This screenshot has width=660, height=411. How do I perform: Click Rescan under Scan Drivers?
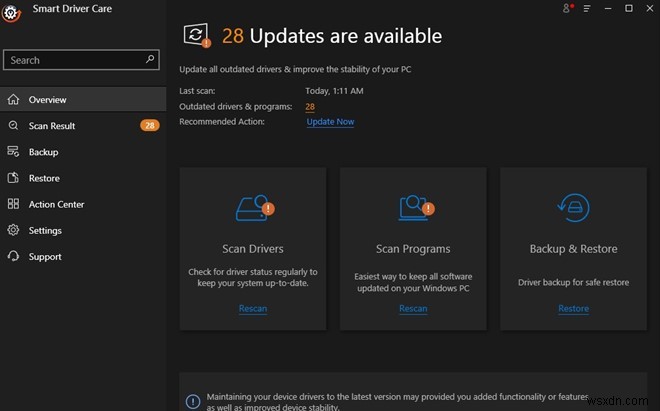tap(253, 309)
